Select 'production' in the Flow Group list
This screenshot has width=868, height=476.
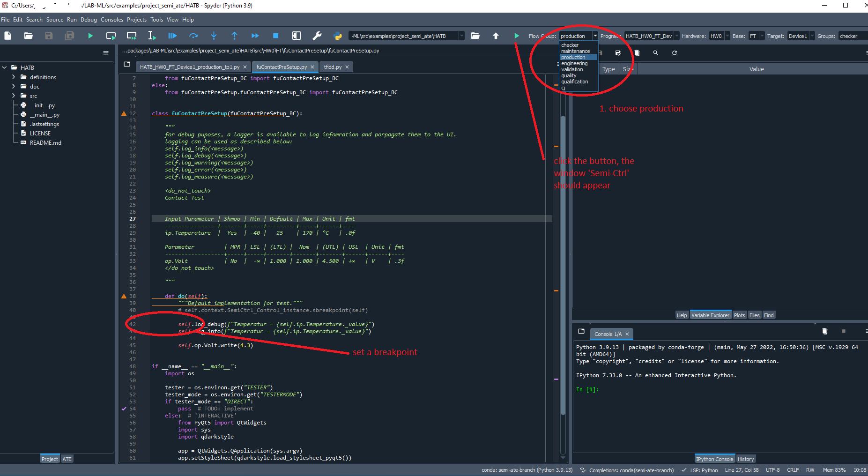tap(579, 57)
